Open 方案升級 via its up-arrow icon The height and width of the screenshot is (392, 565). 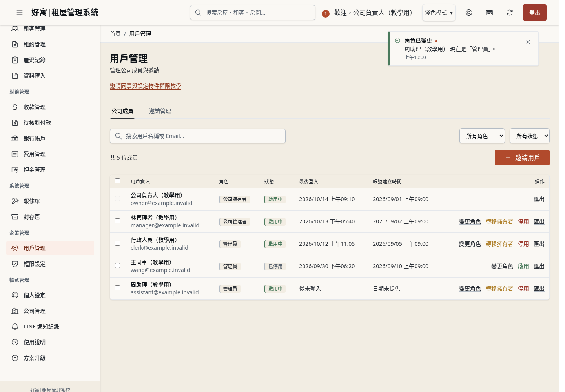coord(15,358)
